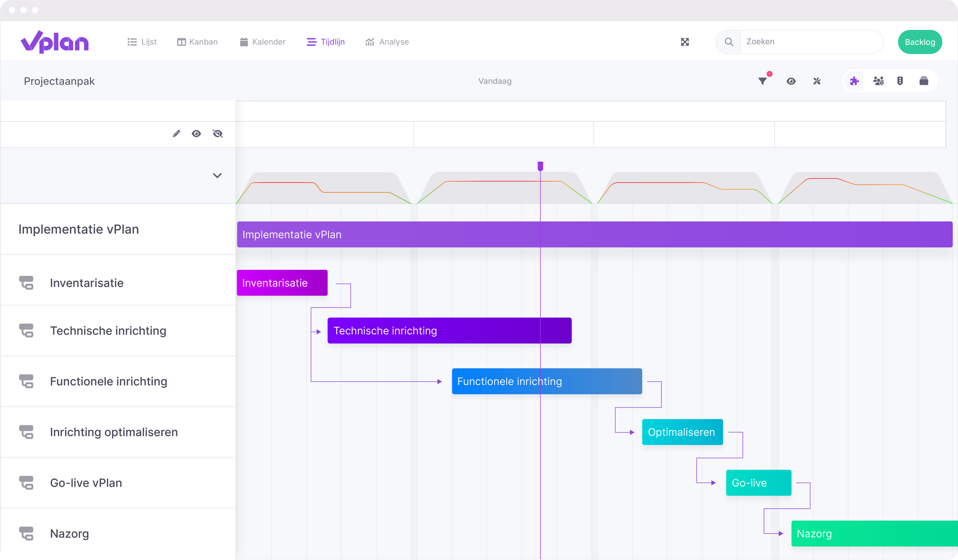958x560 pixels.
Task: Select the Inventarisatie row label
Action: coord(87,283)
